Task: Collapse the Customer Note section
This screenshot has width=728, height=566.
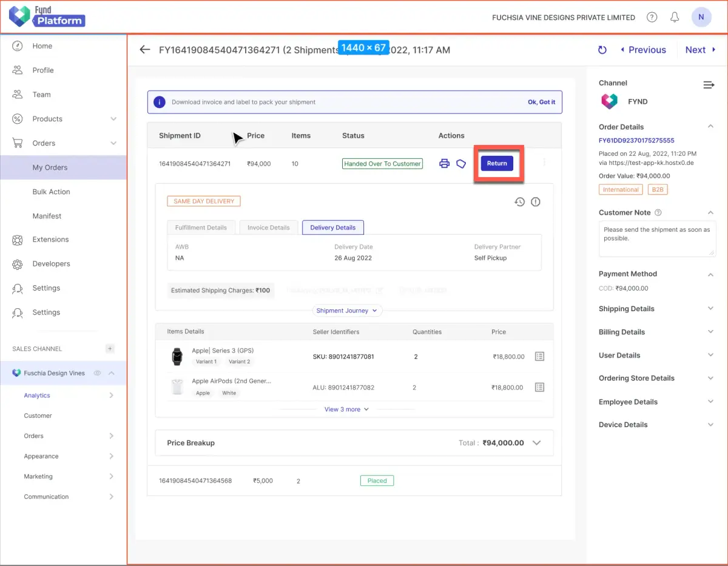Action: pyautogui.click(x=711, y=212)
